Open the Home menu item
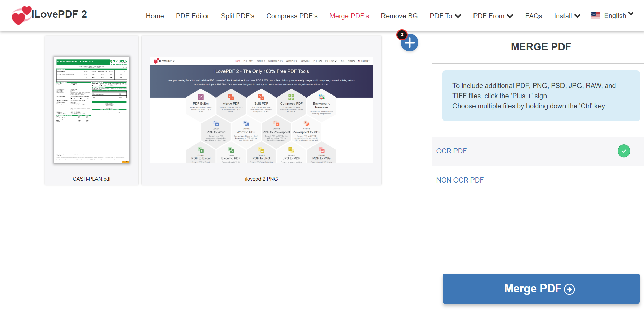 pos(155,16)
